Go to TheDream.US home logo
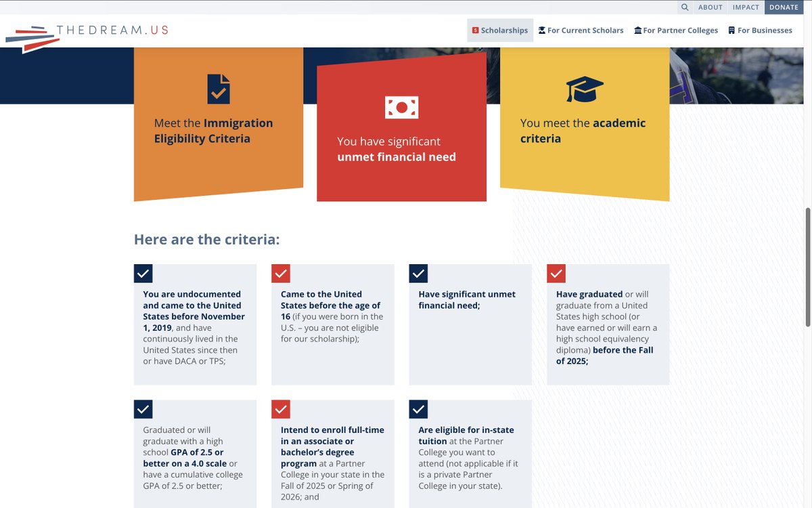 click(87, 37)
